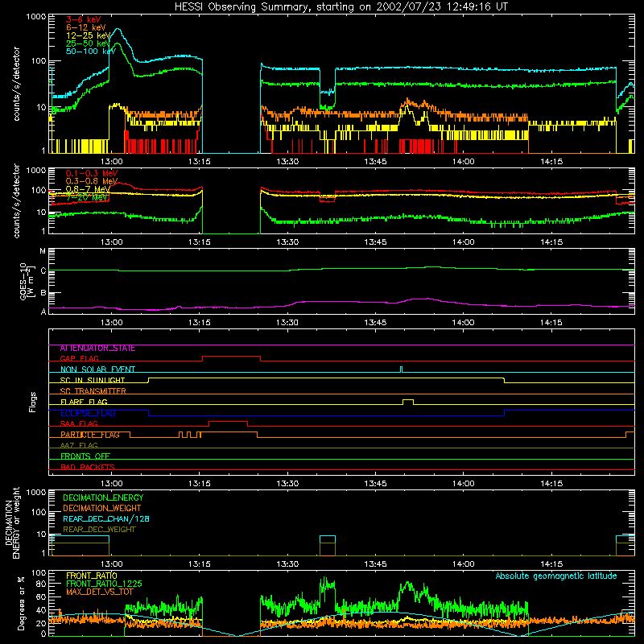
Task: Click the ATTENUATOR_STATE flag label
Action: coord(97,349)
